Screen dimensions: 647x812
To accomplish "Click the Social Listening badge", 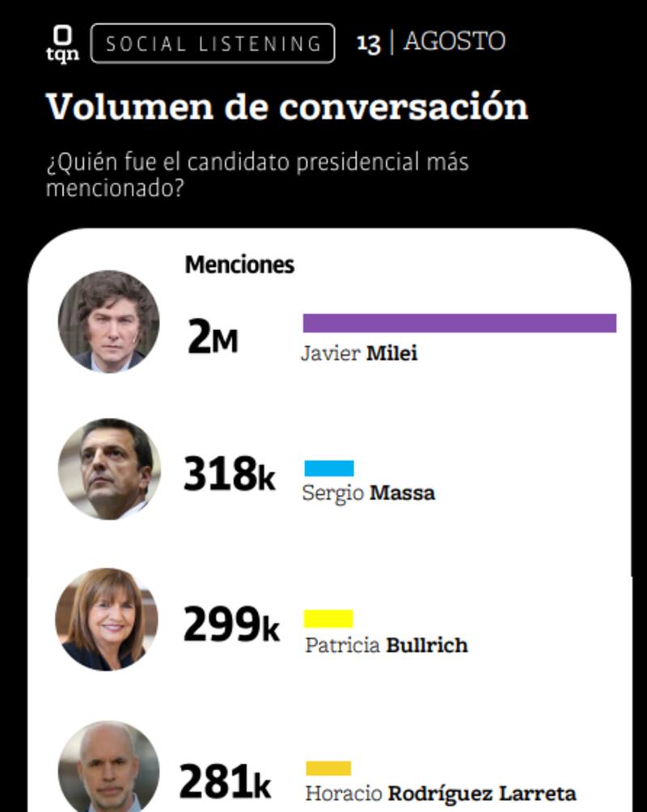I will tap(213, 44).
